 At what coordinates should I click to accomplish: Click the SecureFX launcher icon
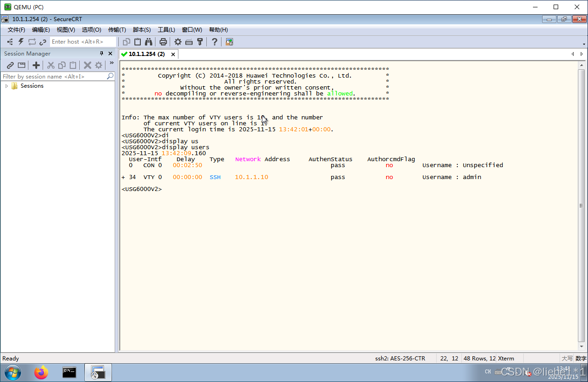click(x=229, y=42)
